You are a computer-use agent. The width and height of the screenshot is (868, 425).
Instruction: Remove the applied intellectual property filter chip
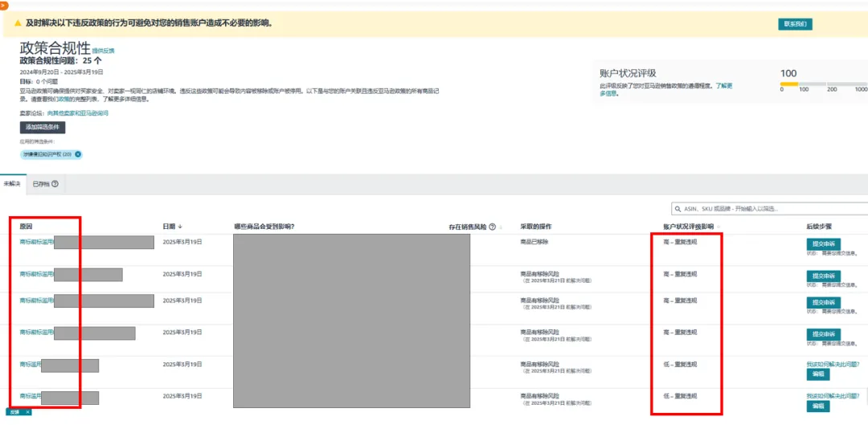(78, 154)
